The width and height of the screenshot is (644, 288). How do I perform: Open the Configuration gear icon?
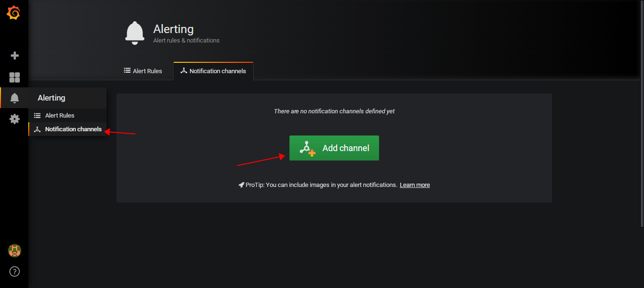tap(15, 119)
